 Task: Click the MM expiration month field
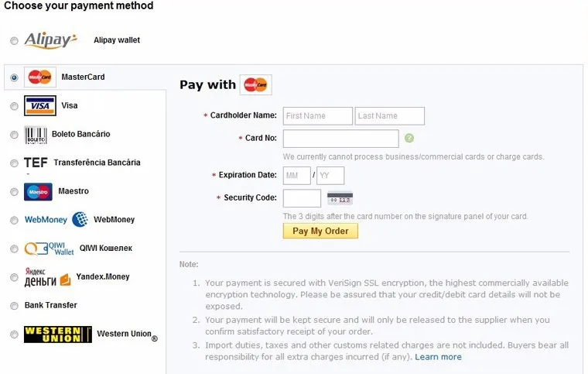296,176
